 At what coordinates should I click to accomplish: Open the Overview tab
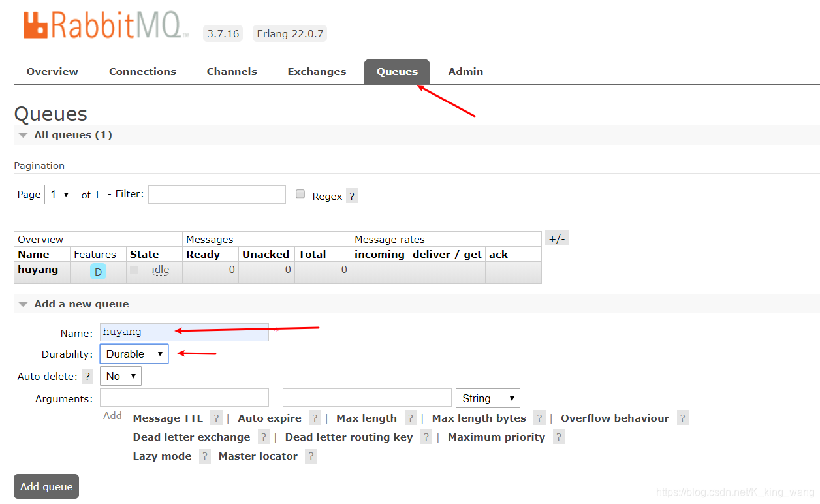[x=52, y=72]
